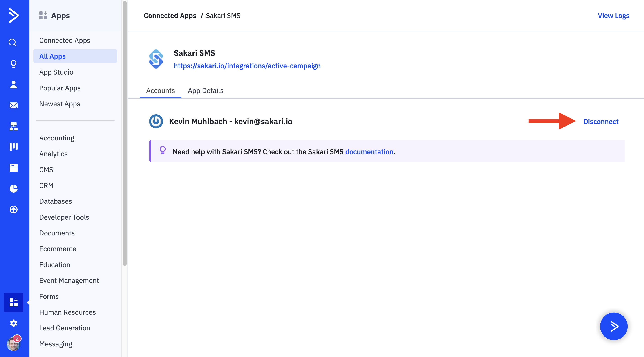Image resolution: width=644 pixels, height=357 pixels.
Task: Open Contacts via the person icon
Action: 13,85
